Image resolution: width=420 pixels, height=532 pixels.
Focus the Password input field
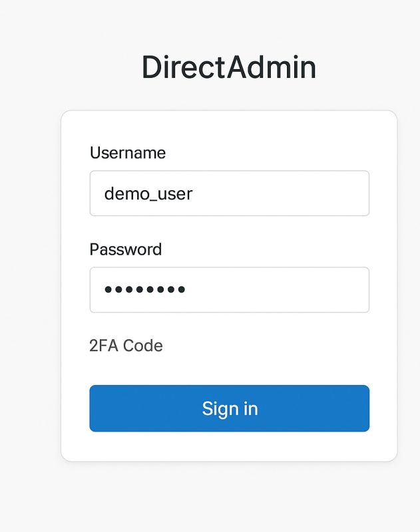(x=229, y=290)
